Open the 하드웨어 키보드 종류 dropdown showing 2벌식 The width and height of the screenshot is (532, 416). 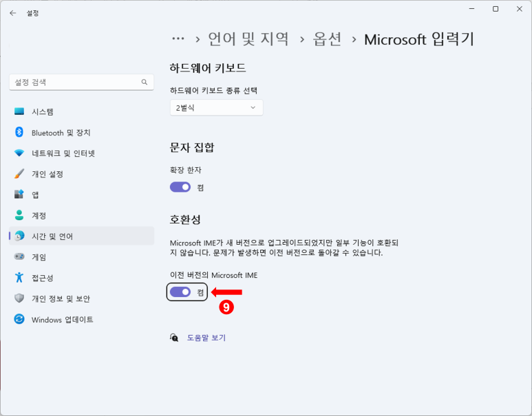(217, 108)
